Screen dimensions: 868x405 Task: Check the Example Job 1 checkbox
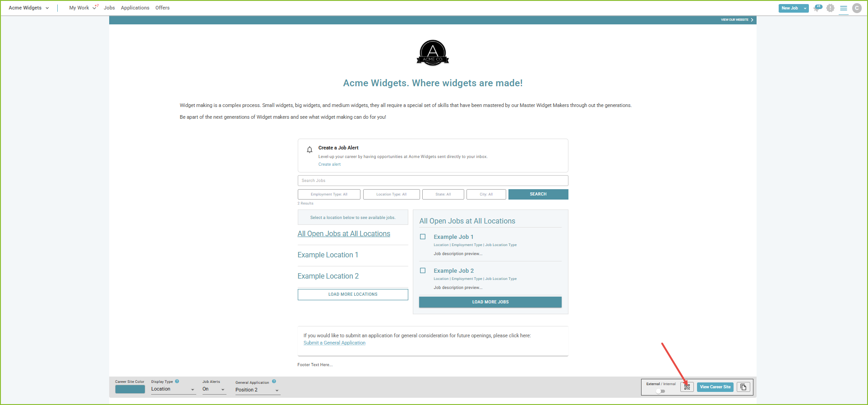point(423,237)
